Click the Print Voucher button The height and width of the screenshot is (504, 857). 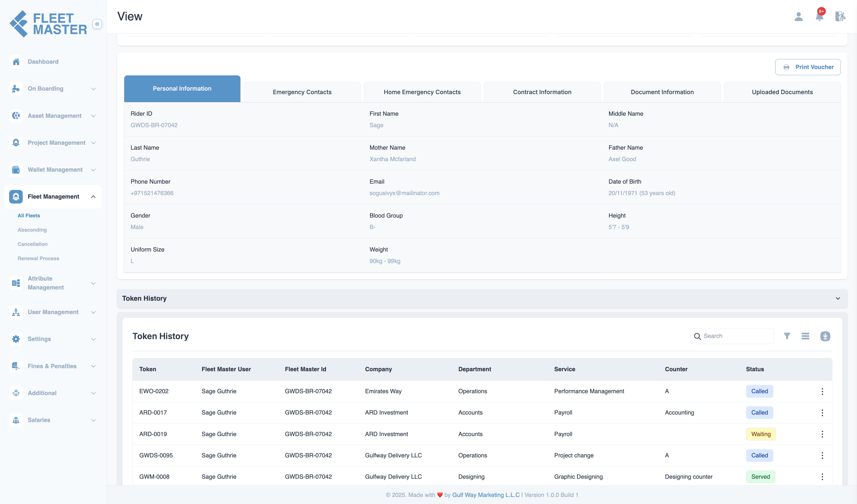click(808, 67)
